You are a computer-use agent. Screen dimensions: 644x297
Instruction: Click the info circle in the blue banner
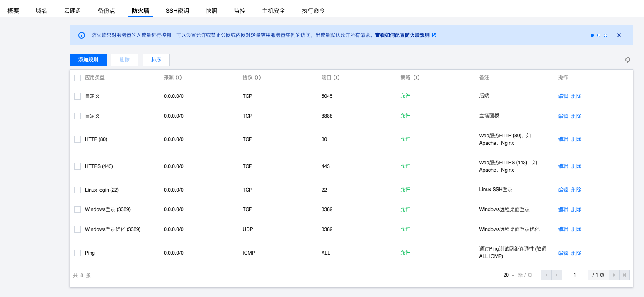pos(81,35)
